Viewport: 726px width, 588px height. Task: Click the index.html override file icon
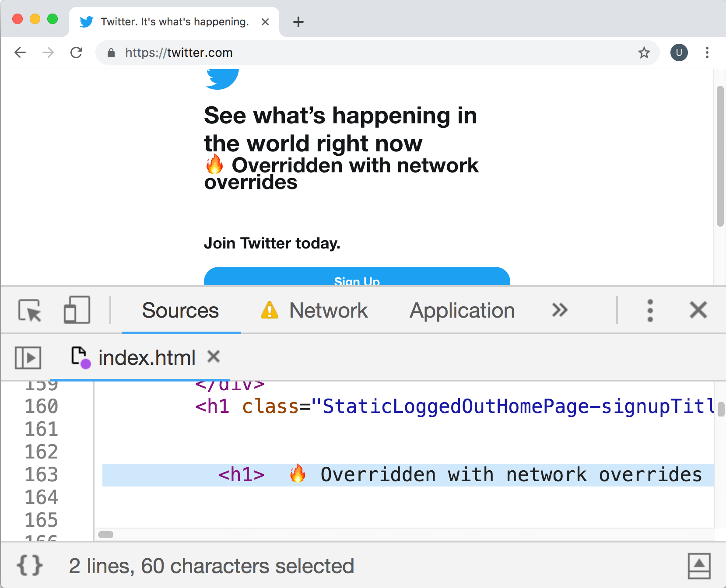click(x=81, y=357)
